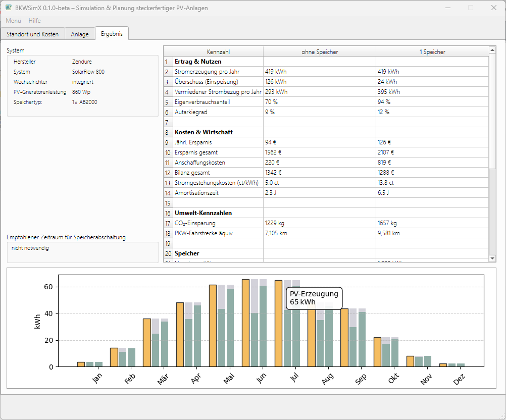Select the Ersparnis gesamt cell

218,152
